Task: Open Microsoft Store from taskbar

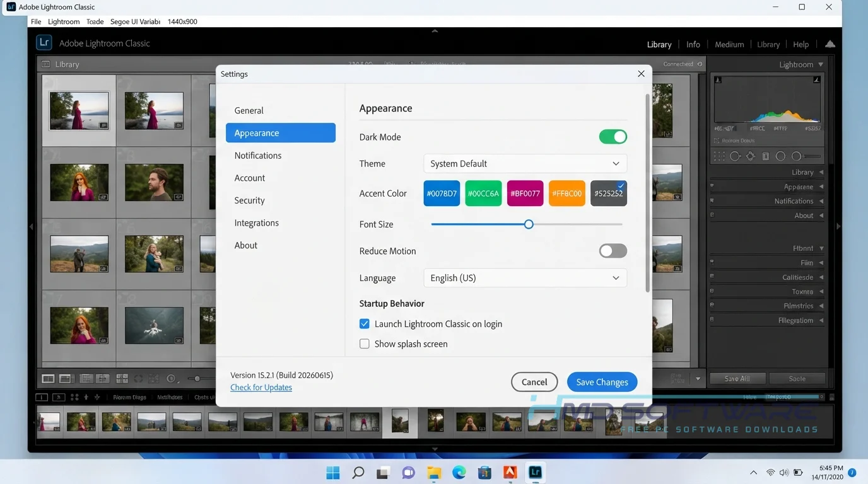Action: (484, 472)
